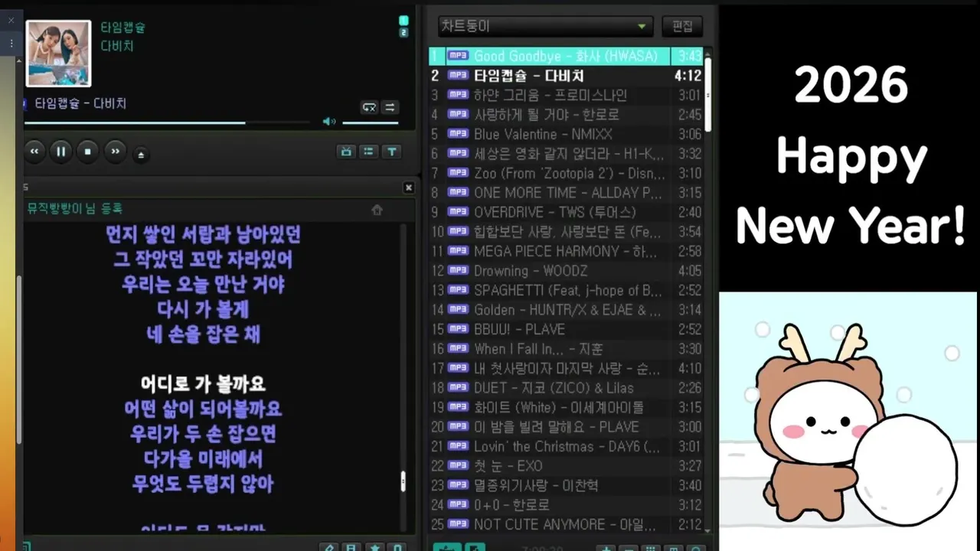The height and width of the screenshot is (551, 980).
Task: Click the playlist vertical scrollbar
Action: (707, 95)
